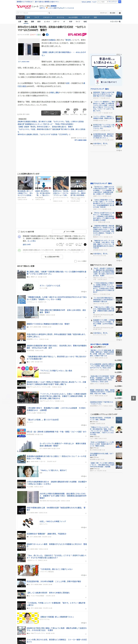Open the スポーツ category tab
The width and height of the screenshot is (138, 644).
pos(56,21)
